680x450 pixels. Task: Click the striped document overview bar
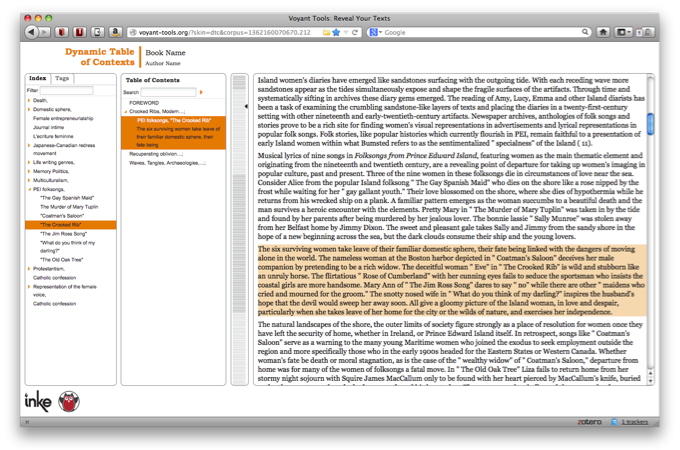point(239,230)
